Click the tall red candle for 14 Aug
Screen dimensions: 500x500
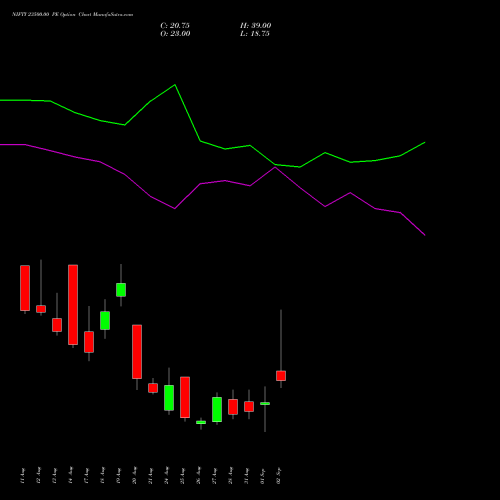click(x=73, y=305)
